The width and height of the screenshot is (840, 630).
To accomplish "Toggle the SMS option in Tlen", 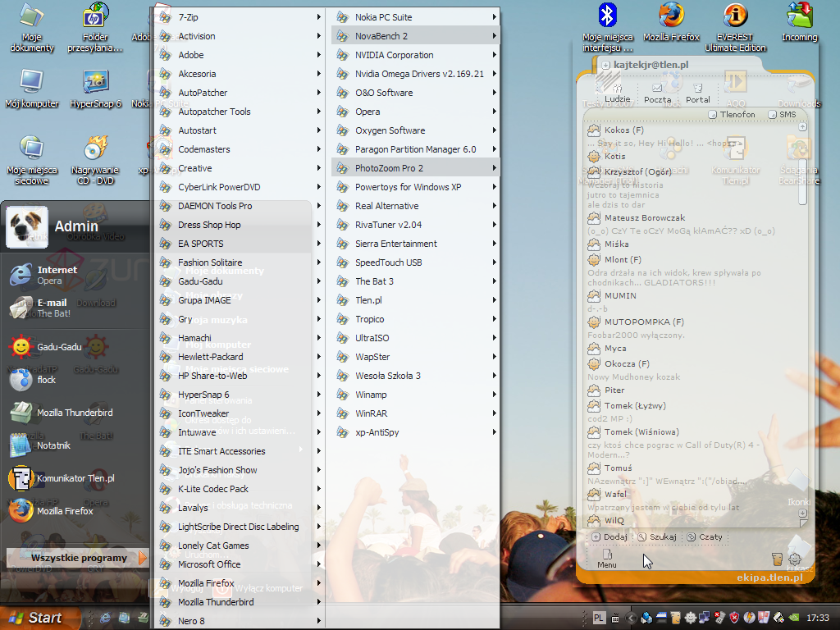I will point(782,114).
